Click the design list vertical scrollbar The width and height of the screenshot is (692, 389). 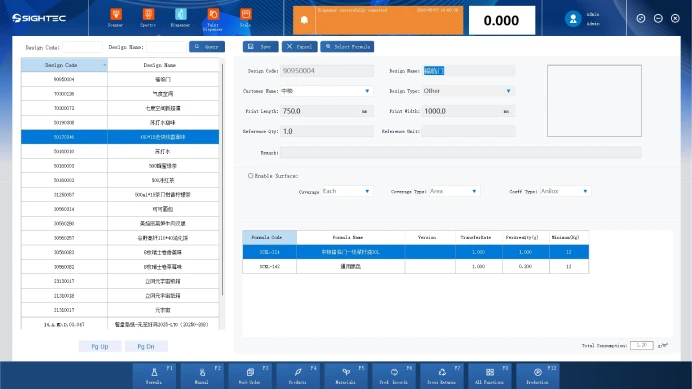pos(222,179)
